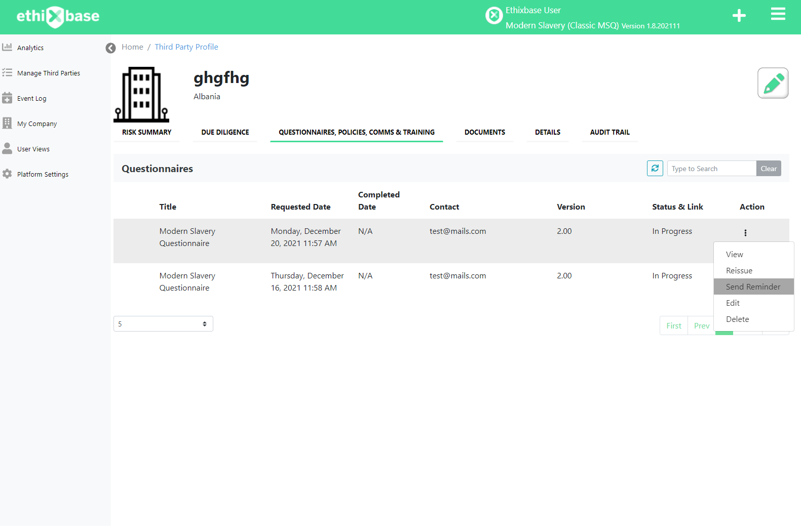Click the User Views person icon
The image size is (801, 532).
point(7,148)
